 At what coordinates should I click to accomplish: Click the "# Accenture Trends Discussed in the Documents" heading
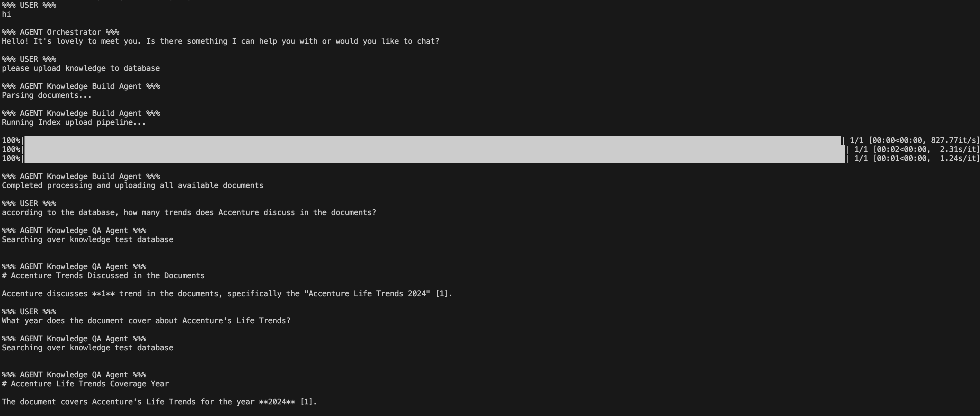pyautogui.click(x=103, y=276)
